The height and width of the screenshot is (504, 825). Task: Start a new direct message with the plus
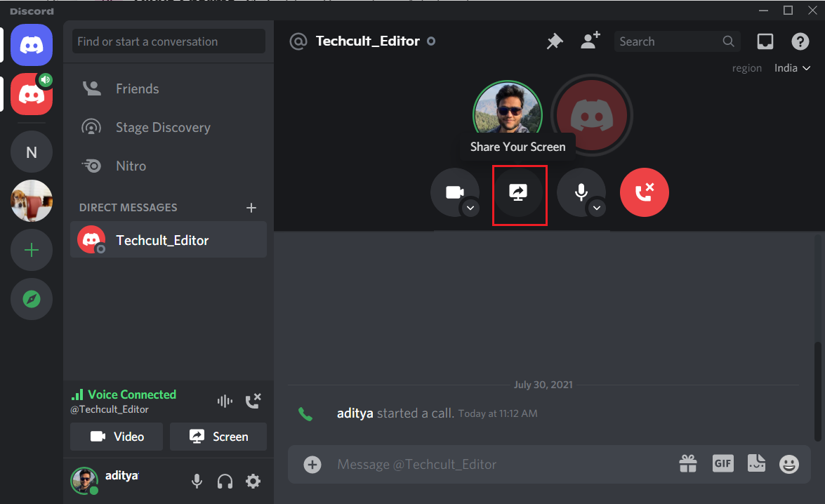coord(251,207)
